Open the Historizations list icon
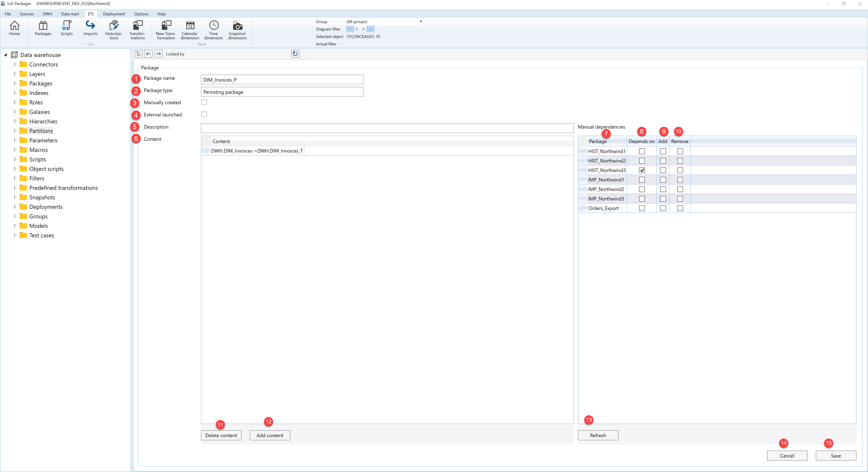Viewport: 868px width, 472px height. point(113,30)
